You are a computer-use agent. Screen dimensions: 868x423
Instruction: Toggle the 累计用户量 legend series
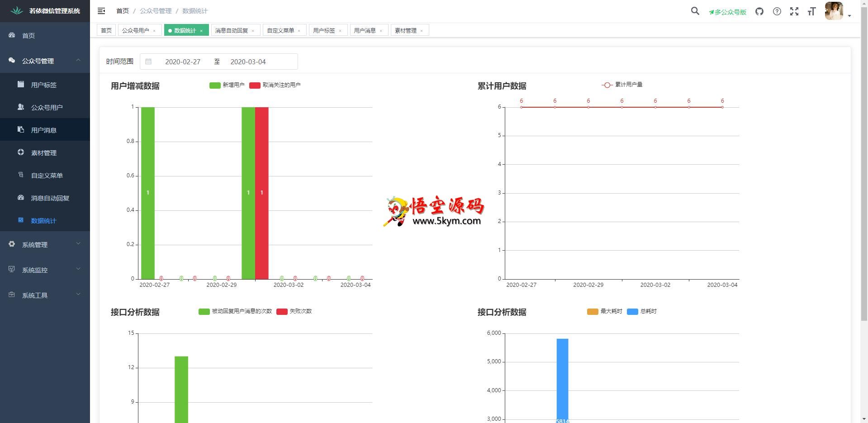pyautogui.click(x=622, y=85)
